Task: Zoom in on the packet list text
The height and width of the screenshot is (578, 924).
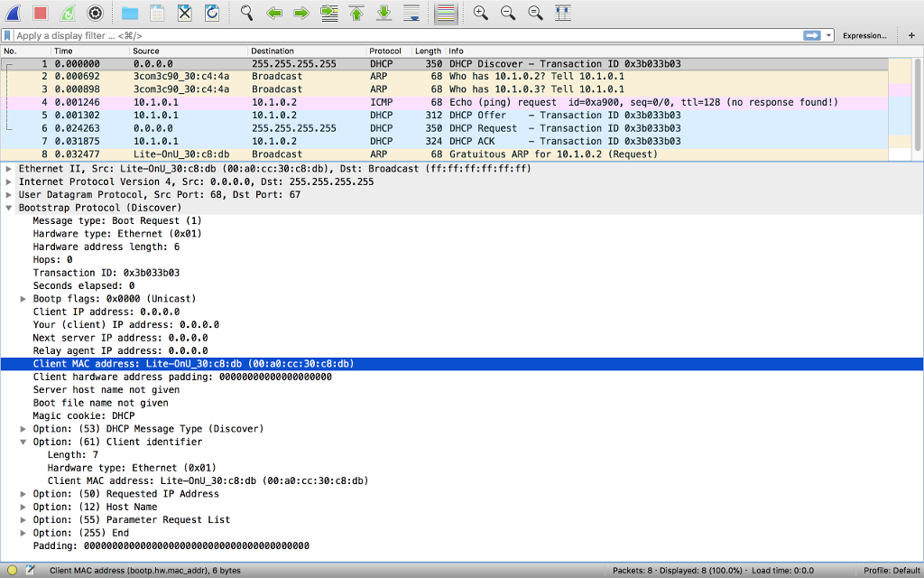Action: point(481,13)
